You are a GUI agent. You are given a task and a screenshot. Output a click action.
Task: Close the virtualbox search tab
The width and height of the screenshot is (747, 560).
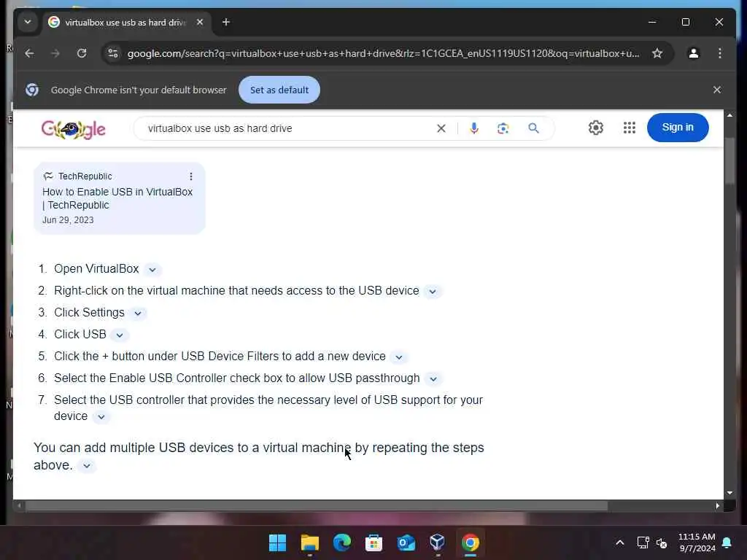200,22
